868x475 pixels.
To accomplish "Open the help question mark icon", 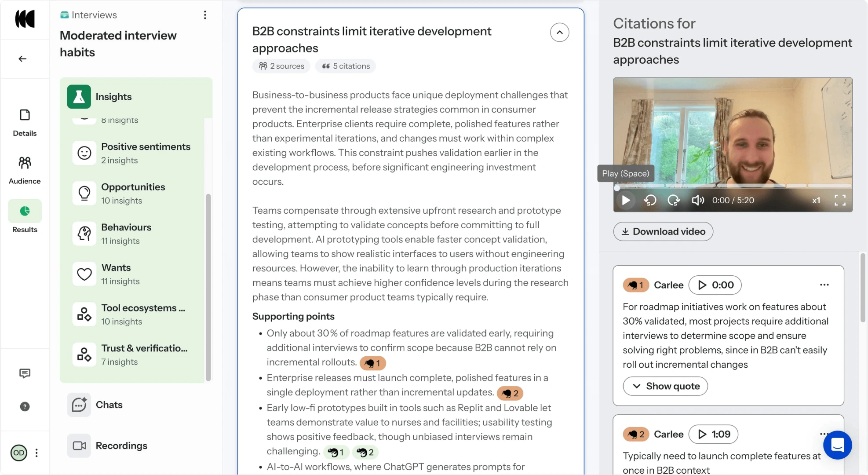I will [x=25, y=406].
